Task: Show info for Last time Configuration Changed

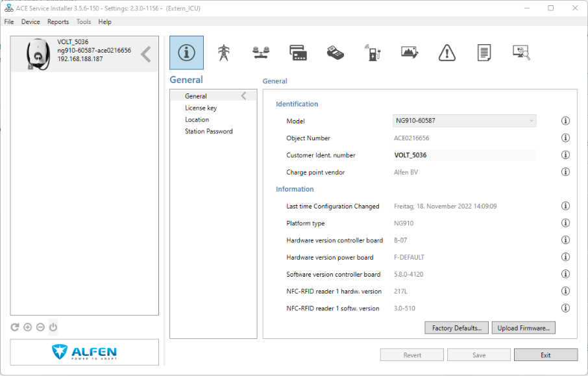Action: pos(565,206)
